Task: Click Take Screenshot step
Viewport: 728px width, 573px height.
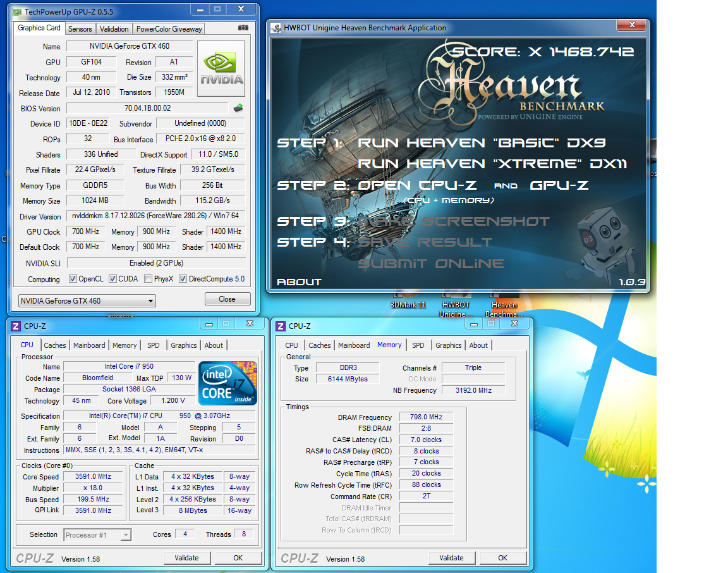Action: [x=454, y=221]
